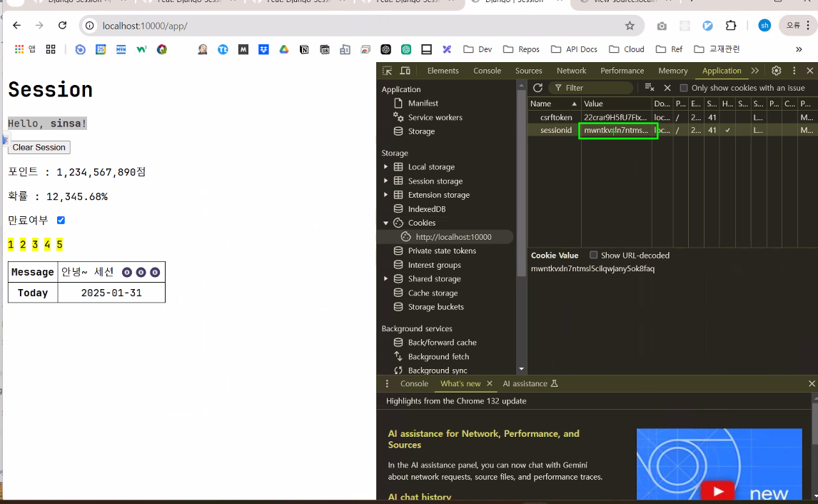818x504 pixels.
Task: Open the Jenkins bookmark icon
Action: (x=203, y=49)
